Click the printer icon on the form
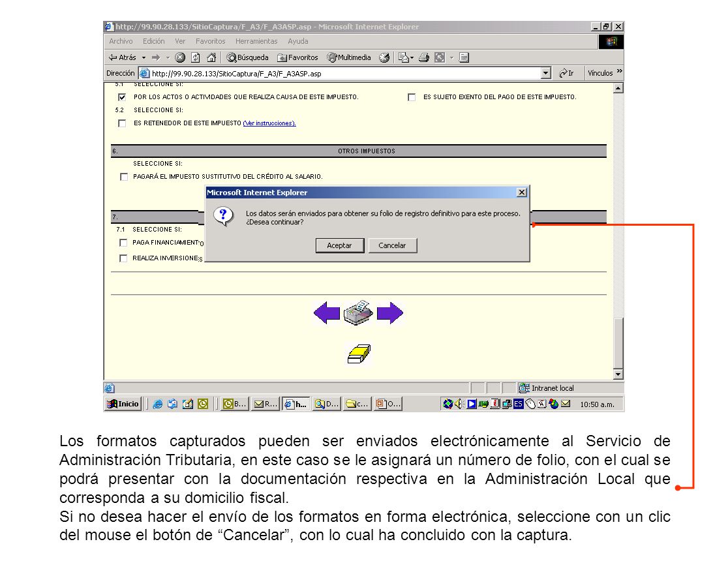Image resolution: width=728 pixels, height=561 pixels. tap(358, 312)
